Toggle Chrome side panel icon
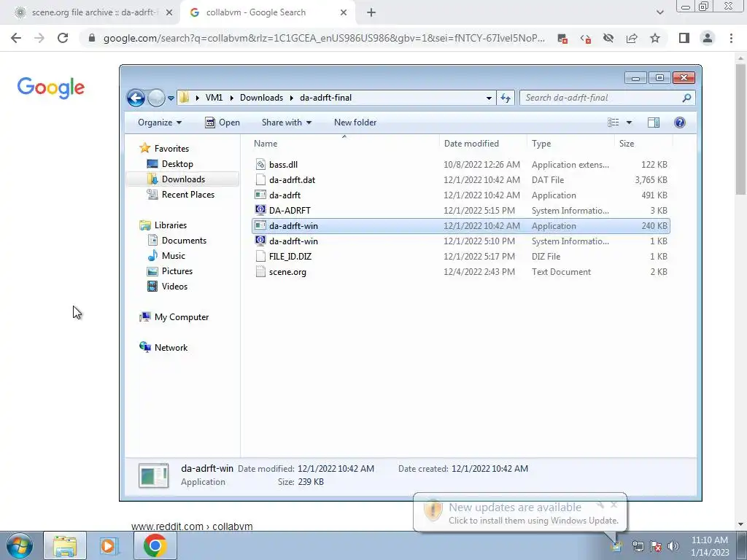 coord(684,38)
